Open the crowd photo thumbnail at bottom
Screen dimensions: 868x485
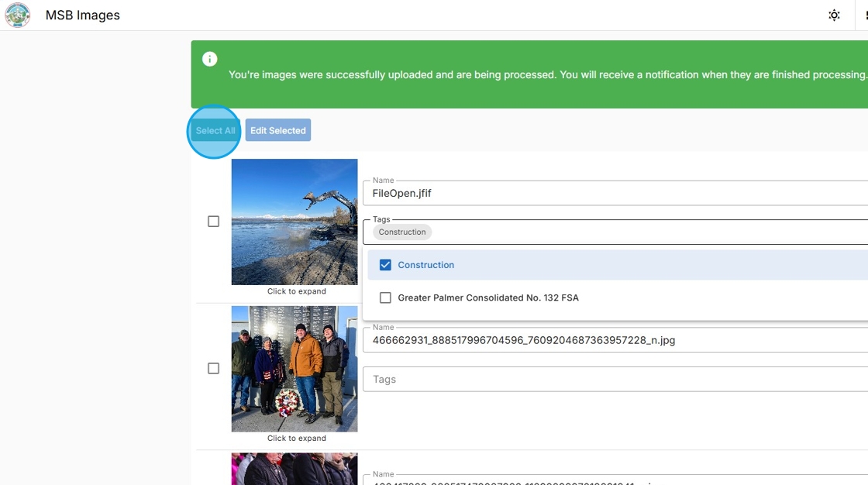(294, 469)
